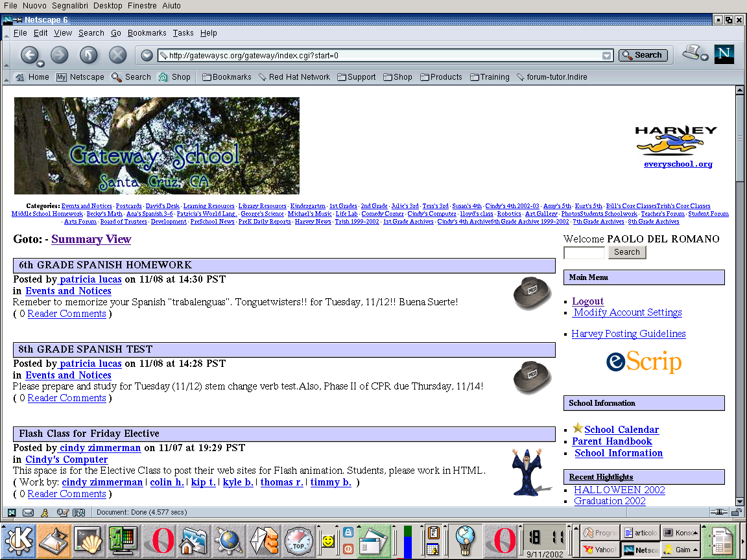Open the Segnalibri menu in the top KDE bar
This screenshot has height=560, width=747.
click(x=71, y=6)
